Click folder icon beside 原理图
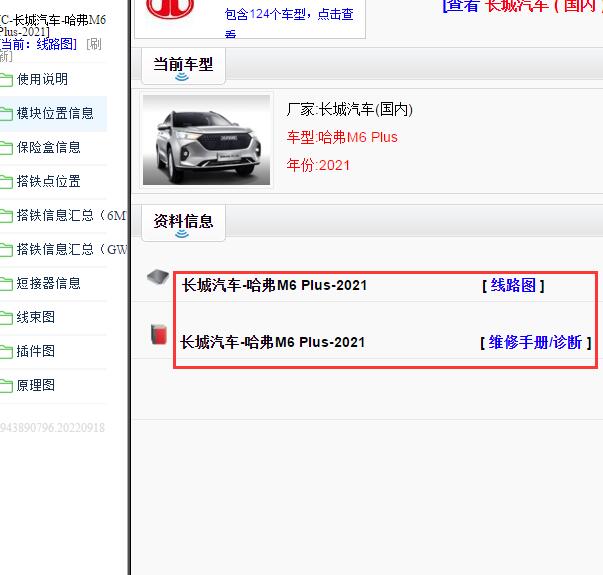The height and width of the screenshot is (575, 603). pos(6,387)
